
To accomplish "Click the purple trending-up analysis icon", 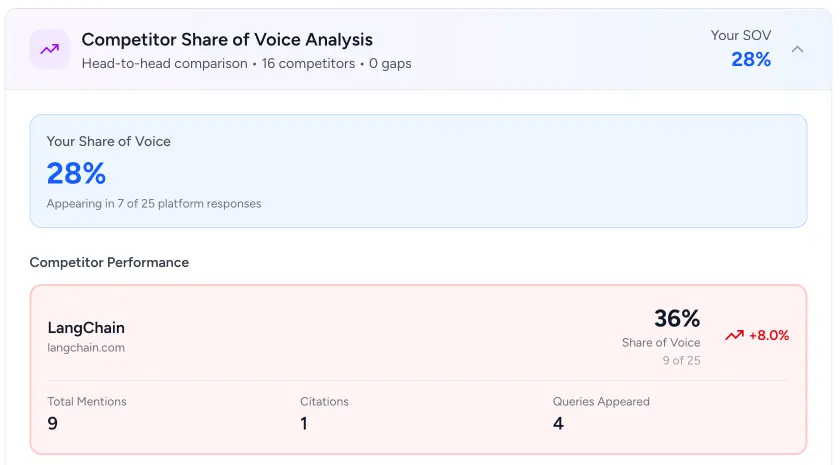I will click(x=50, y=49).
